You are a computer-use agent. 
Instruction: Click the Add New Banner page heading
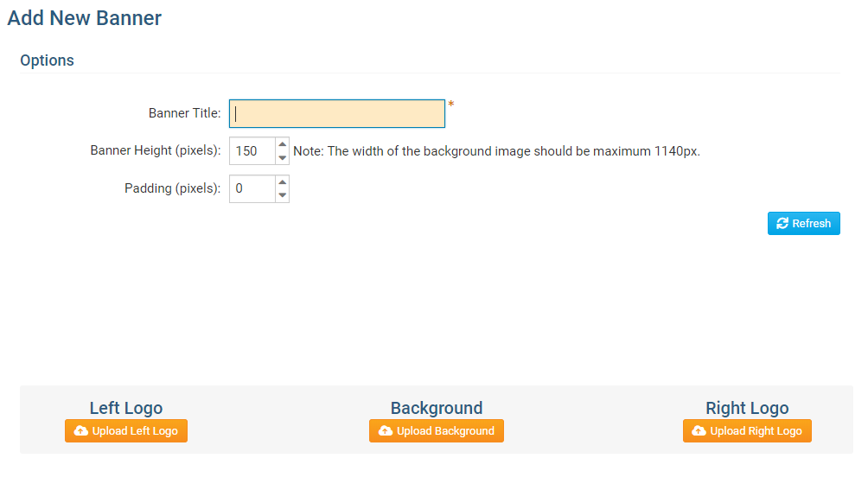tap(84, 18)
